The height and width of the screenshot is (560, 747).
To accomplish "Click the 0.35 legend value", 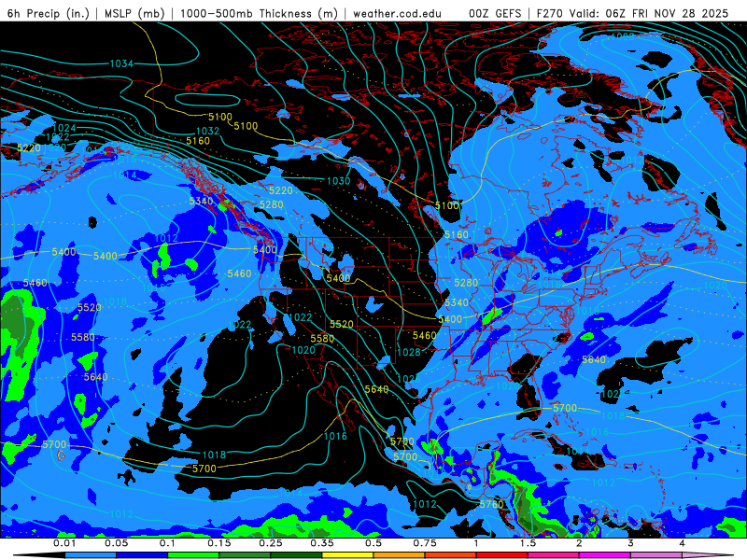I will (322, 543).
